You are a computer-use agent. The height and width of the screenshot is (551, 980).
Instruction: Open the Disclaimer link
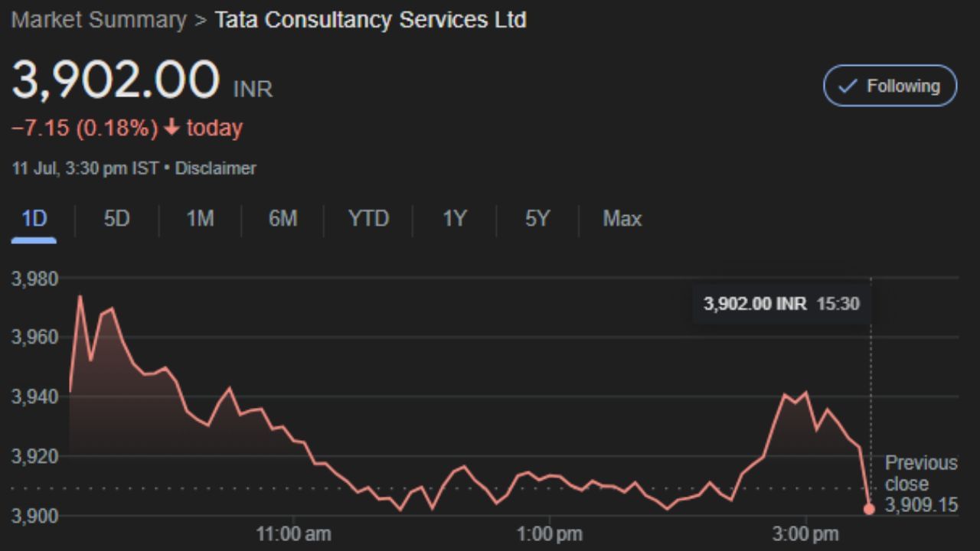click(x=215, y=168)
